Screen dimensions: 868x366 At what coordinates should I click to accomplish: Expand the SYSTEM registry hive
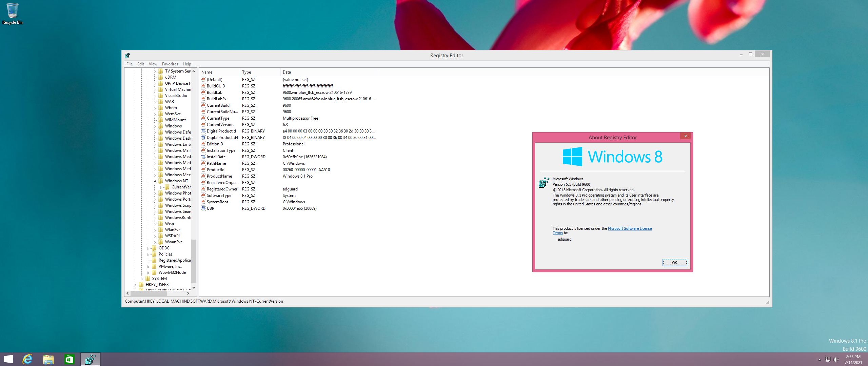(x=142, y=279)
